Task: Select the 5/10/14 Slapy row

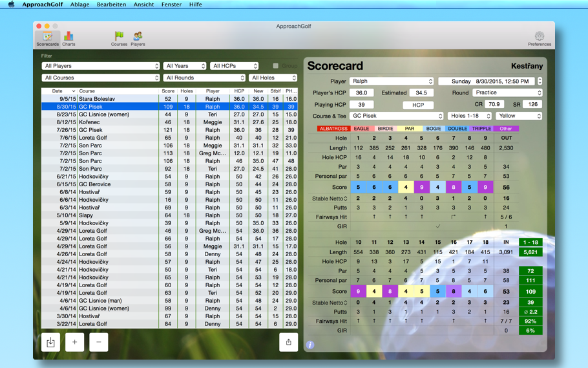Action: tap(169, 215)
